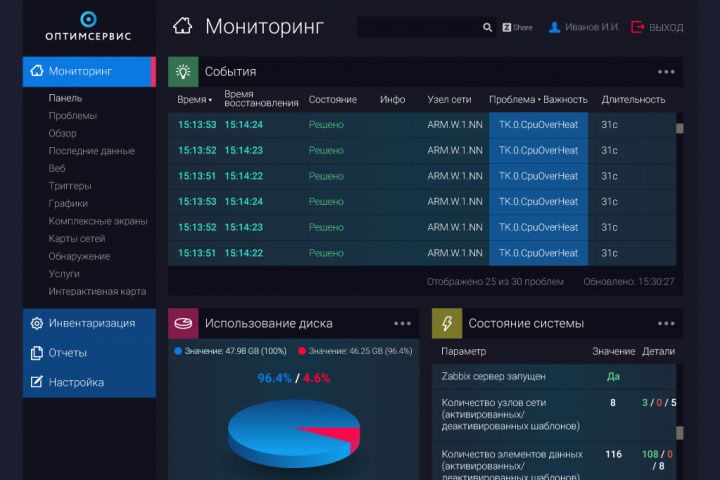Click blue legend dot 47.98 GB (100%)
This screenshot has width=720, height=480.
pos(178,351)
